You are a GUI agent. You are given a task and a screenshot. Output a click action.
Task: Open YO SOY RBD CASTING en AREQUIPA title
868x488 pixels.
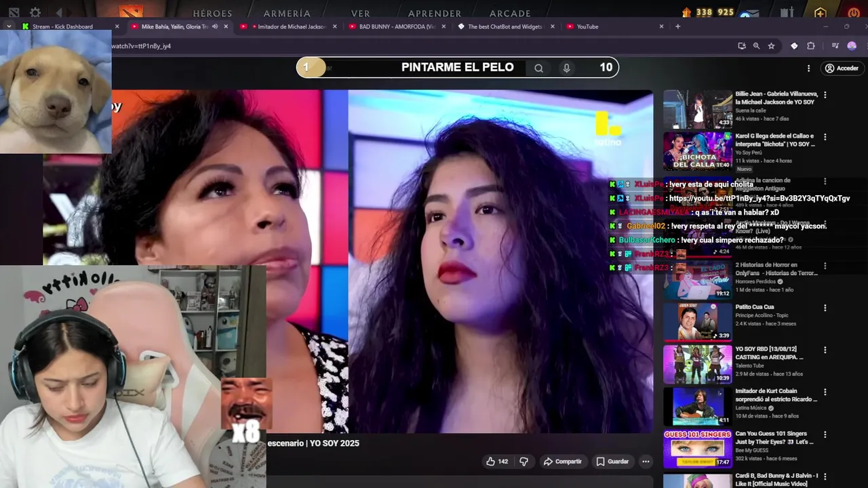769,353
